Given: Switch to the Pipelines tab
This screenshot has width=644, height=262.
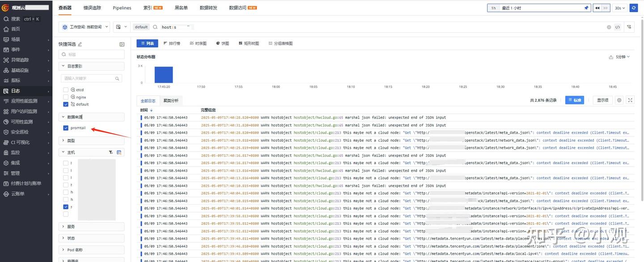Looking at the screenshot, I should tap(122, 8).
